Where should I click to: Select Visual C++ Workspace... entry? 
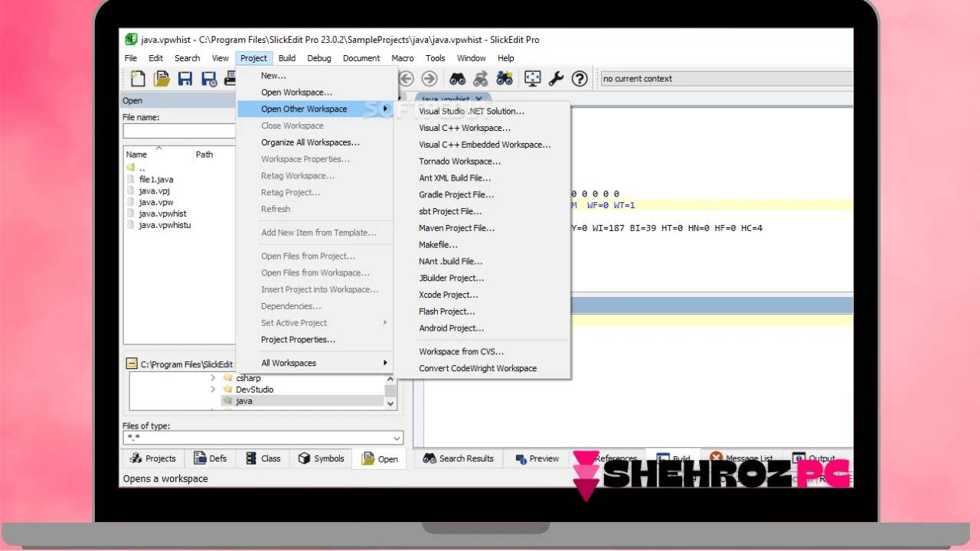click(482, 128)
